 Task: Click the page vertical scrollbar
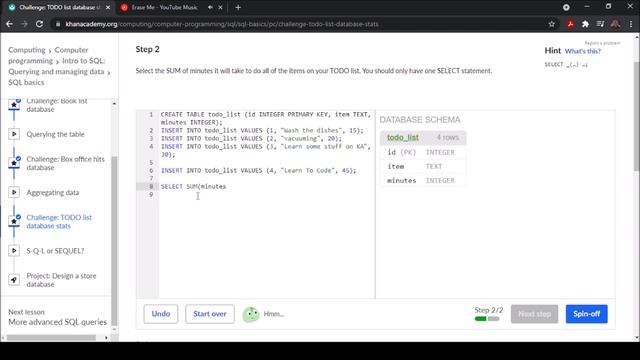[x=637, y=116]
